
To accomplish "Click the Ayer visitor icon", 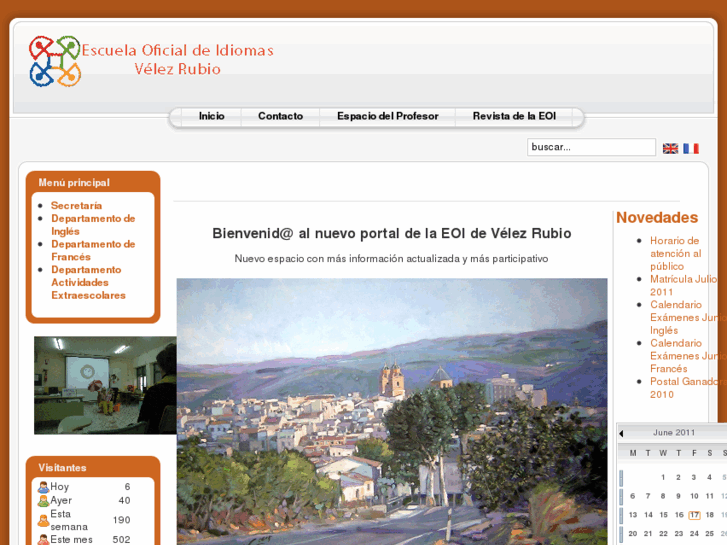I will [44, 501].
